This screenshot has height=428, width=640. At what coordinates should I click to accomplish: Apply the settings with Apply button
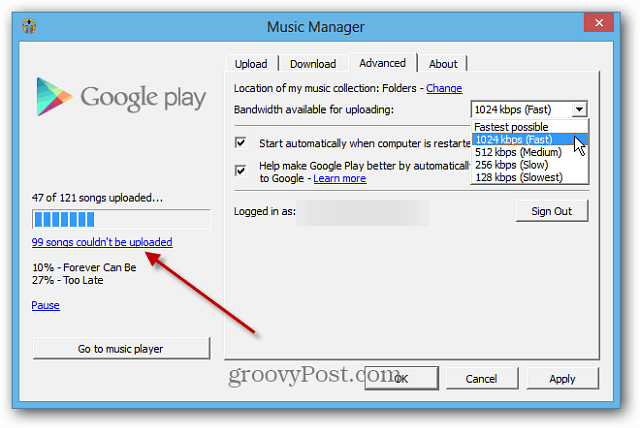562,379
